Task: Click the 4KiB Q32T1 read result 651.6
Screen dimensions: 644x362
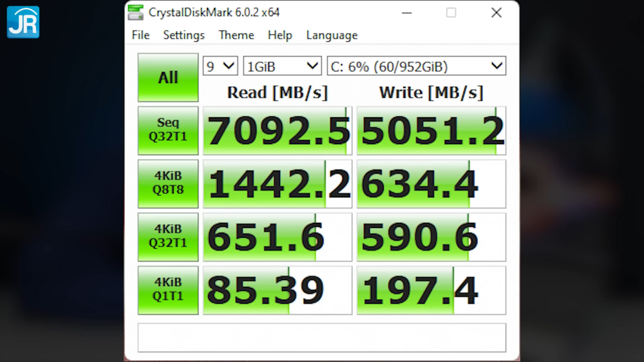Action: [278, 237]
